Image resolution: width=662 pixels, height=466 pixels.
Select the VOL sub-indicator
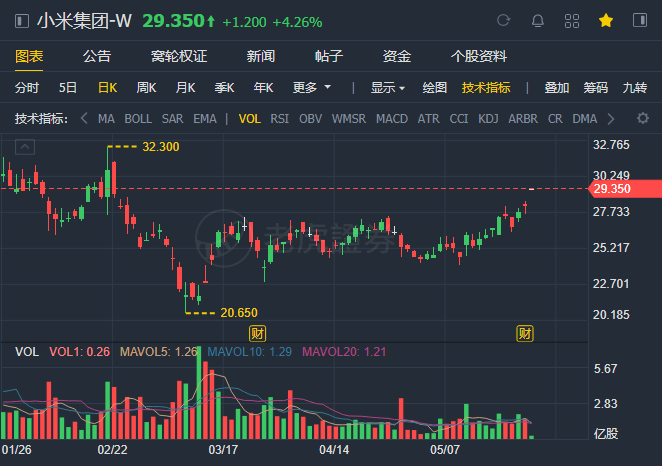[x=250, y=119]
